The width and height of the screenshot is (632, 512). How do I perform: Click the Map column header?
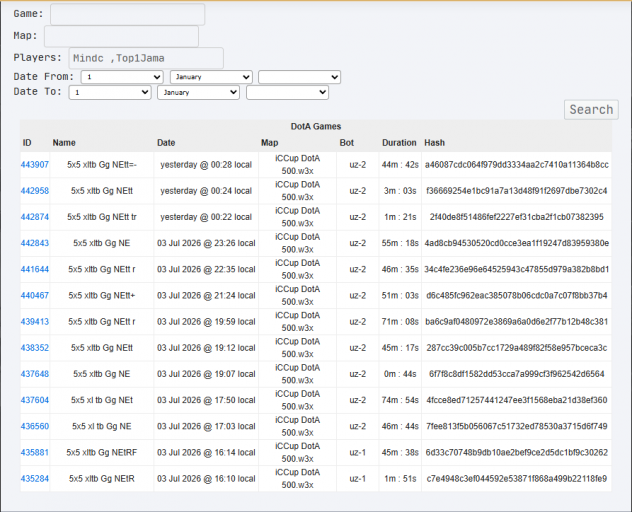[x=270, y=143]
